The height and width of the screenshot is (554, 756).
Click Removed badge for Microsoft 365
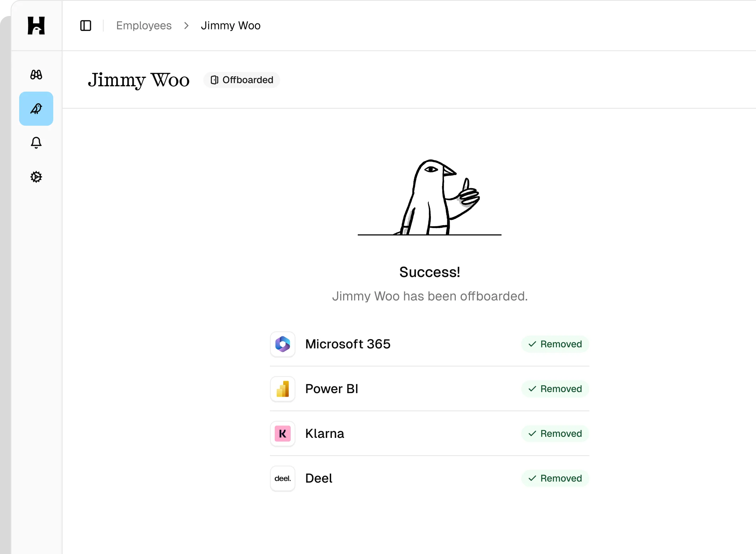tap(555, 344)
